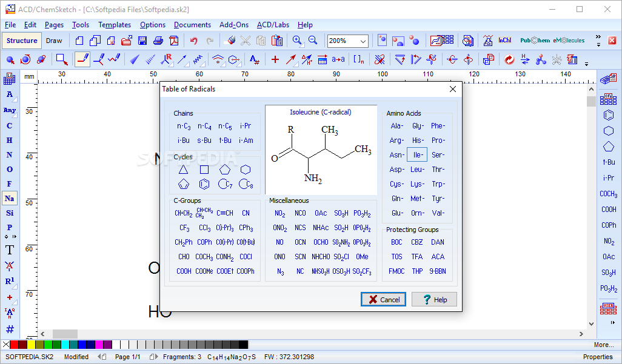
Task: Open the Tools menu
Action: click(x=81, y=25)
